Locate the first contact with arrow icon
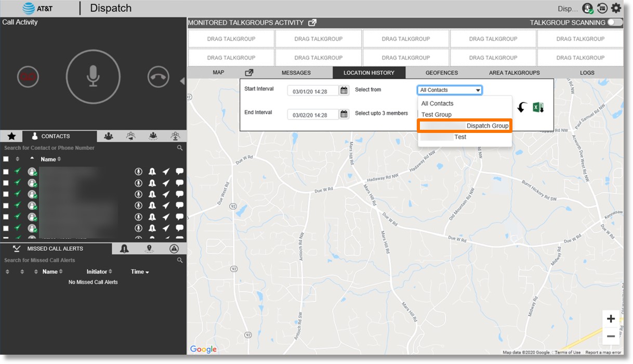 (x=166, y=171)
